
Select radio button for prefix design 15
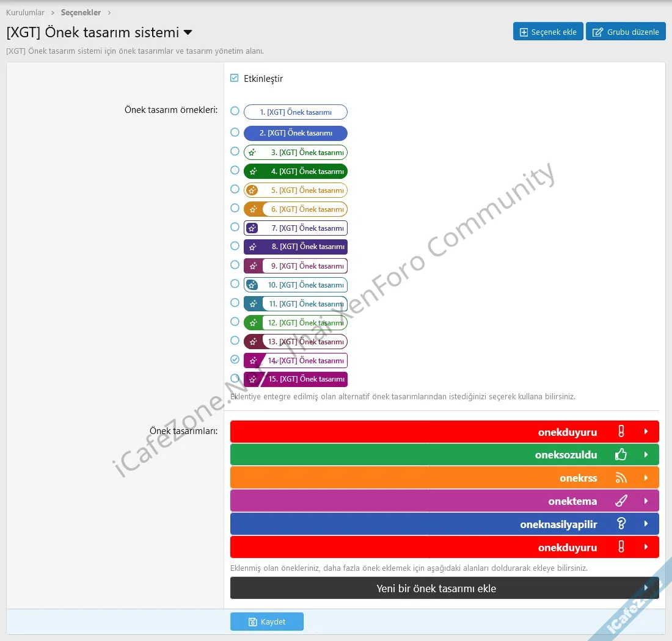coord(235,378)
